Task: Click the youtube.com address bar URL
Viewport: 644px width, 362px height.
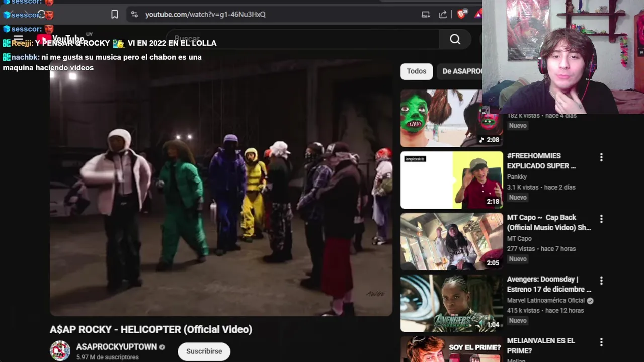Action: (x=205, y=15)
